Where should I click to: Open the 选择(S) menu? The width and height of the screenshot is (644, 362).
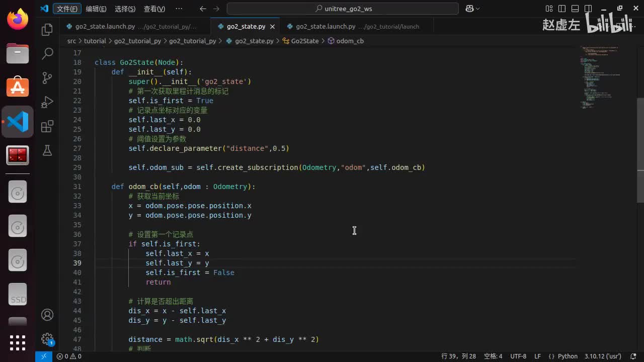pyautogui.click(x=125, y=9)
